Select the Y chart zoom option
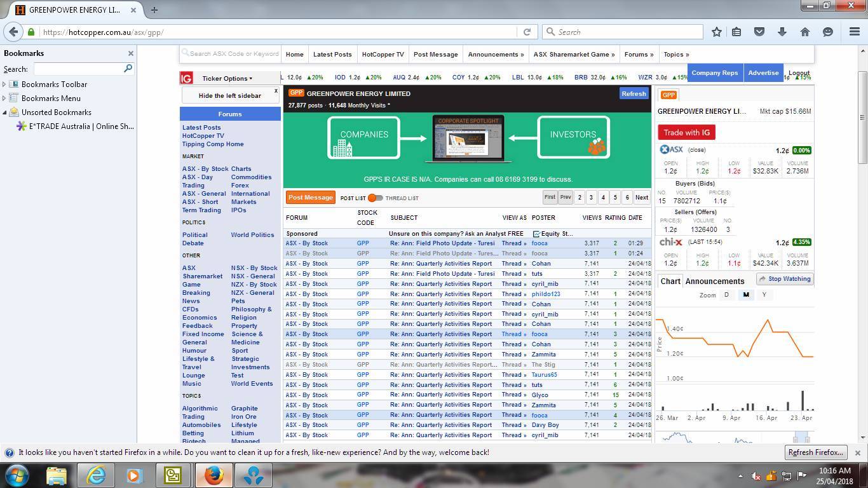This screenshot has height=488, width=868. [x=764, y=295]
